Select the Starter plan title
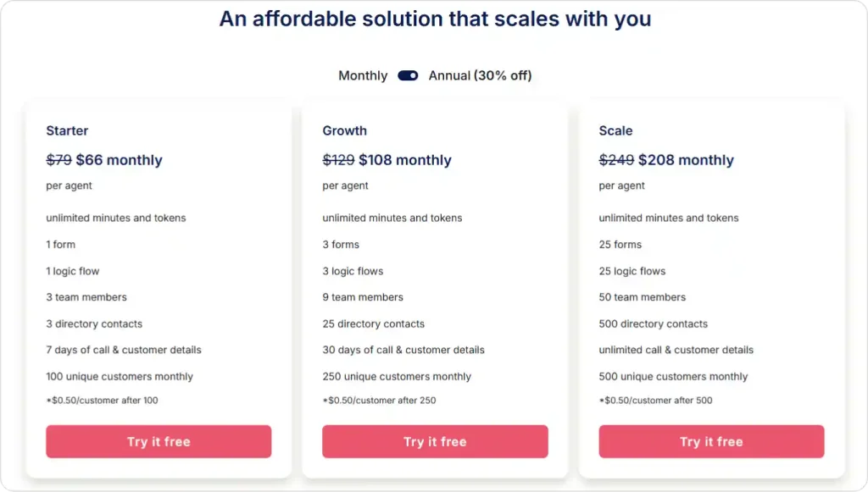Image resolution: width=868 pixels, height=492 pixels. 67,130
